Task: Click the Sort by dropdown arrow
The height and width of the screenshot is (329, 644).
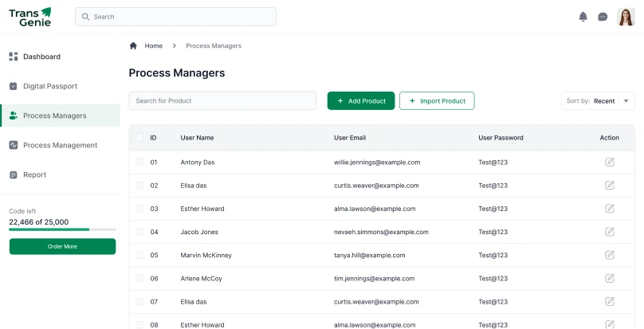Action: coord(626,101)
